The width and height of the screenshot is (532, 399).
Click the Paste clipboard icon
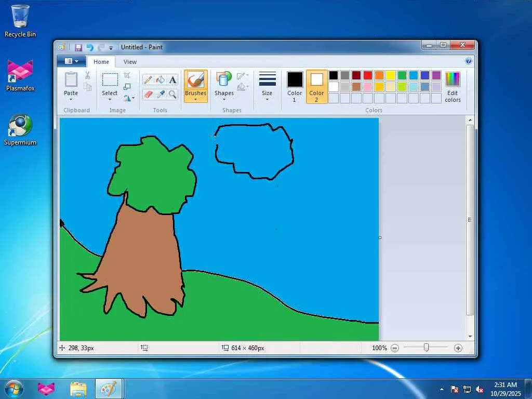(71, 79)
